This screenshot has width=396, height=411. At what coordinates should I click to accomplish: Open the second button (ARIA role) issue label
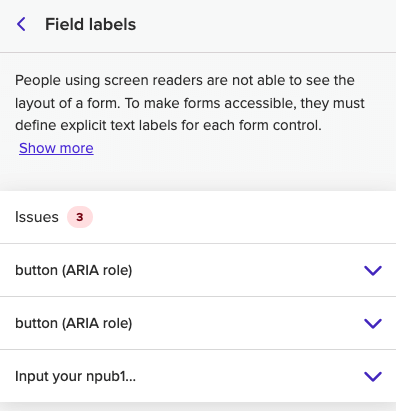74,323
